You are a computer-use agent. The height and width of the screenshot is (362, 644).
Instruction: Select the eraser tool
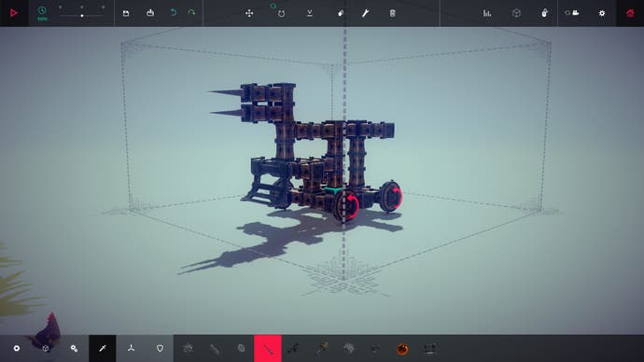coord(341,13)
